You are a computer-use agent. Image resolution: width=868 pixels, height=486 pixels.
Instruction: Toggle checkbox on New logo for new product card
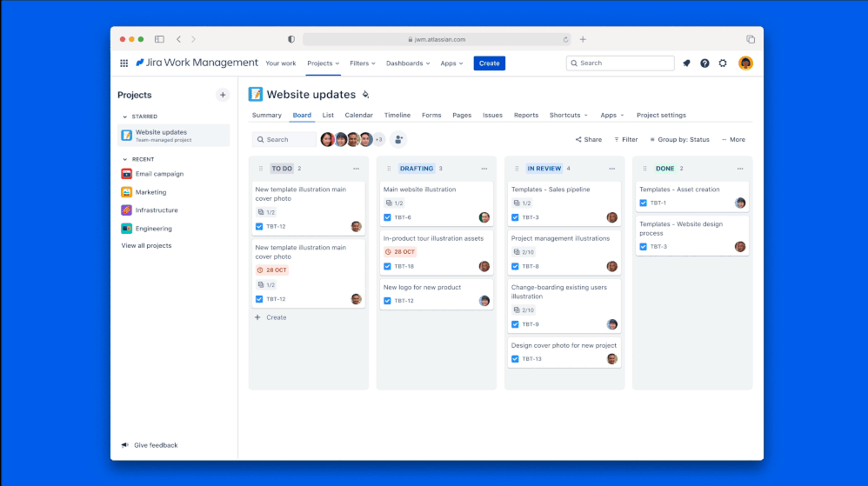point(388,301)
